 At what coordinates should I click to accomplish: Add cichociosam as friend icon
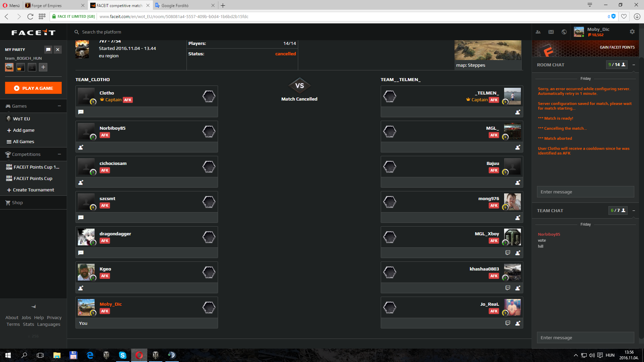pos(81,182)
